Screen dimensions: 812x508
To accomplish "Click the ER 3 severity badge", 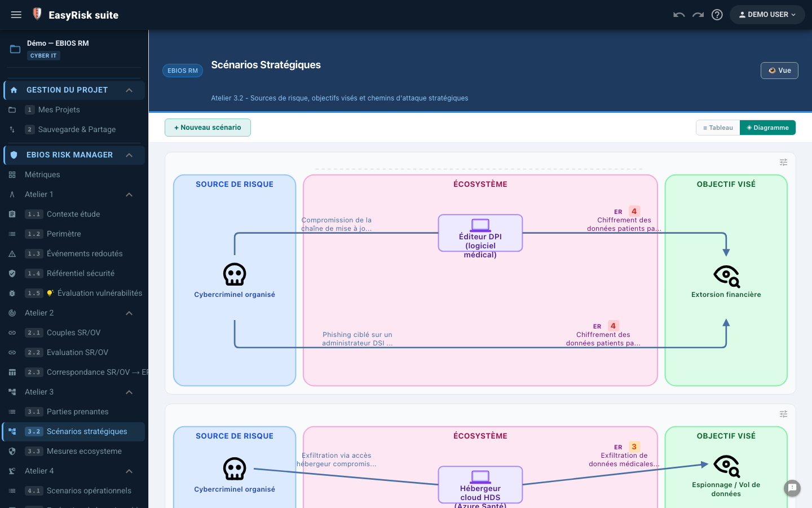I will click(634, 446).
